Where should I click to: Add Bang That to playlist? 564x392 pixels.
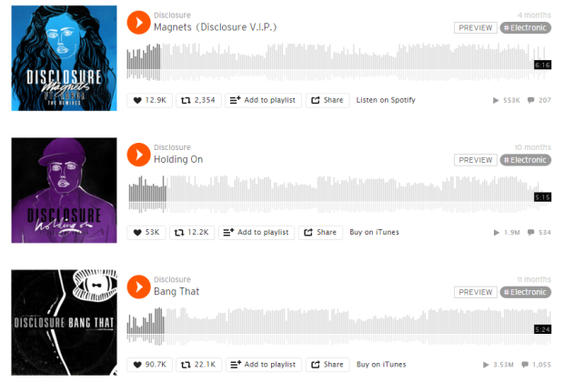tap(264, 365)
